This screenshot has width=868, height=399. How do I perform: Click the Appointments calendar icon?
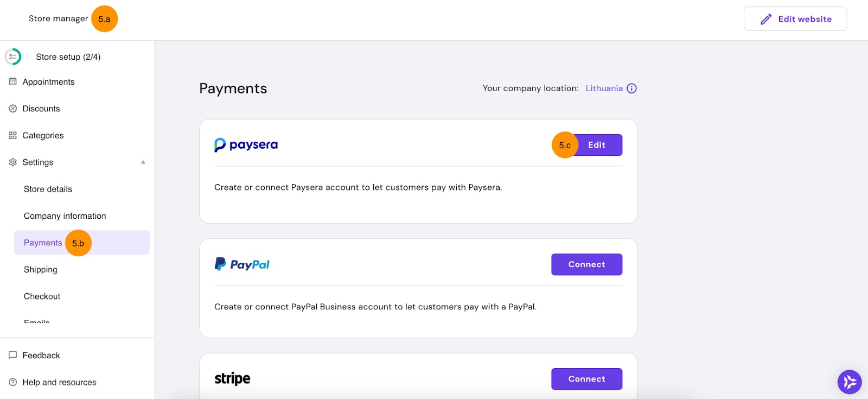pos(13,82)
